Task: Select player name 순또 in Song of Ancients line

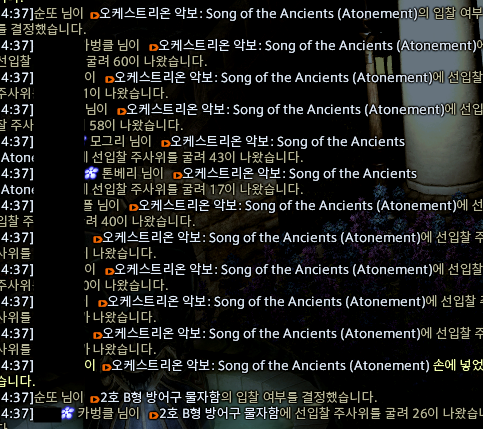Action: 44,14
